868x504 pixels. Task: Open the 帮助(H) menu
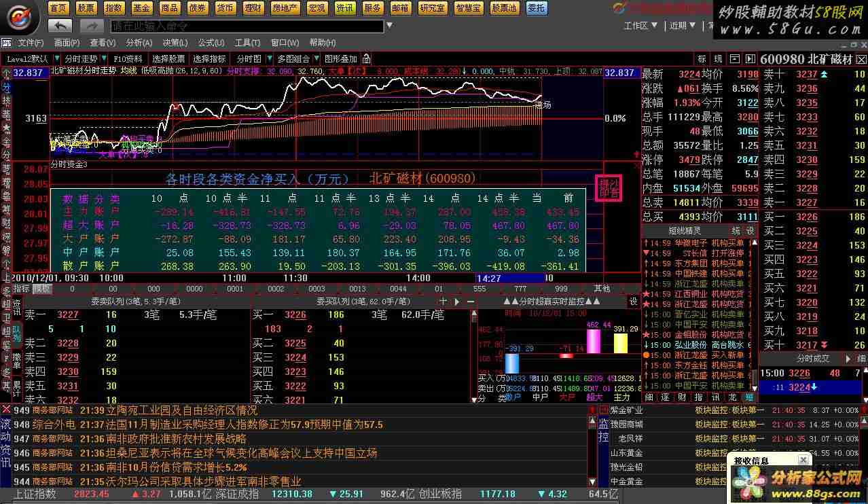[322, 43]
